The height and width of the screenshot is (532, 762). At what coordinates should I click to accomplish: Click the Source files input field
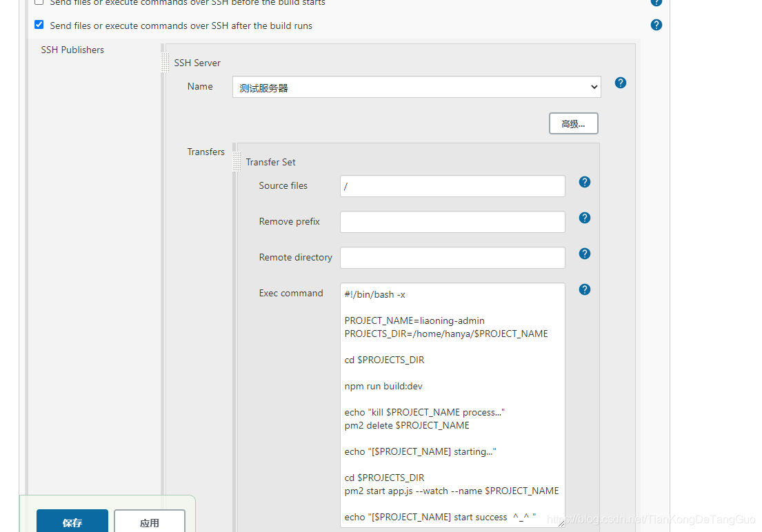pyautogui.click(x=452, y=186)
